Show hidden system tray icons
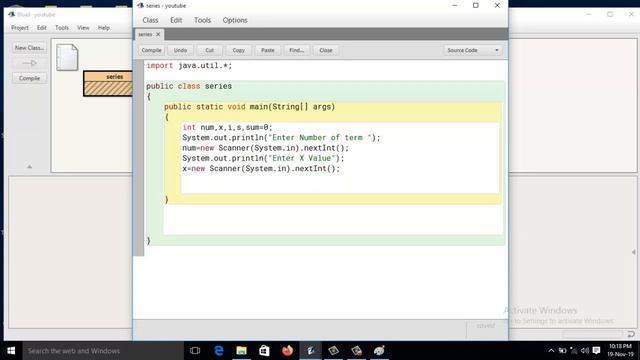Image resolution: width=640 pixels, height=360 pixels. pyautogui.click(x=551, y=351)
